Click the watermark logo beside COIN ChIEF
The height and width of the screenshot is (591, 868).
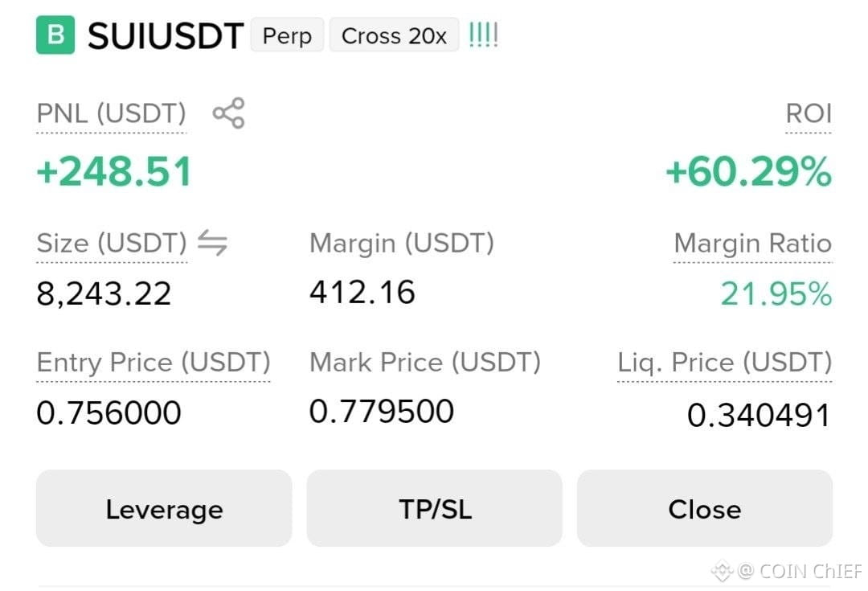click(722, 571)
